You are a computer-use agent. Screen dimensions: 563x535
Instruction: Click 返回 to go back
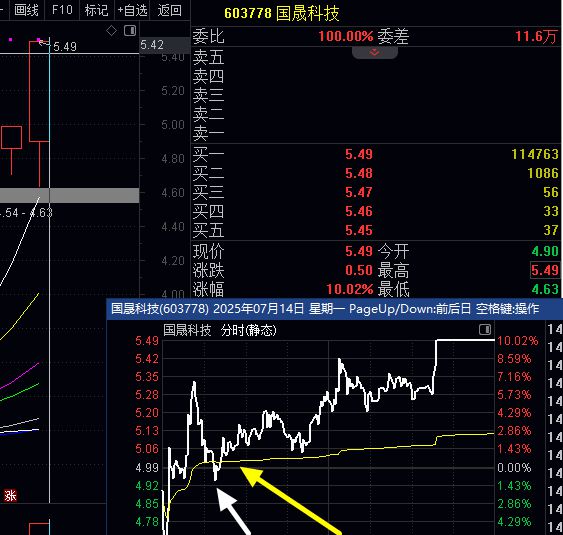pos(169,10)
